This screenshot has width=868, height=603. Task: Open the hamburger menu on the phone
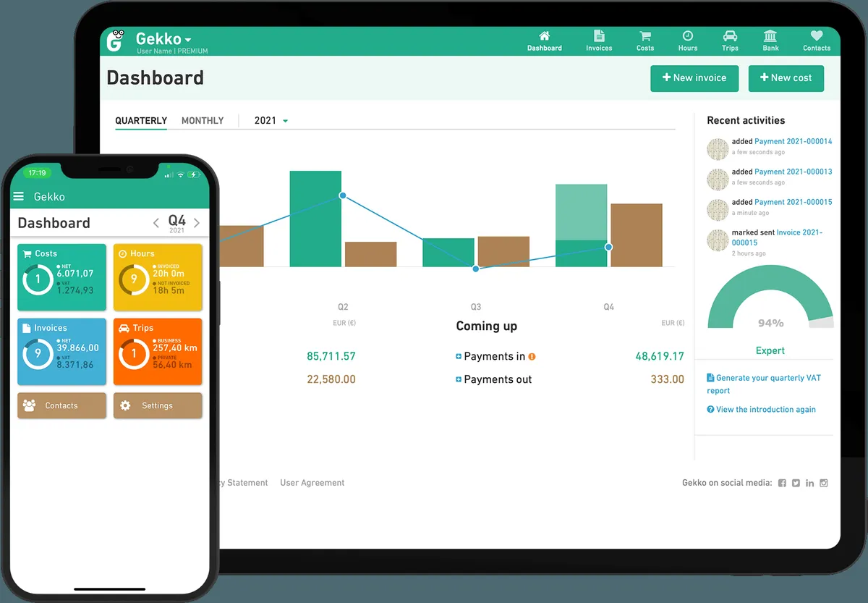pyautogui.click(x=19, y=196)
